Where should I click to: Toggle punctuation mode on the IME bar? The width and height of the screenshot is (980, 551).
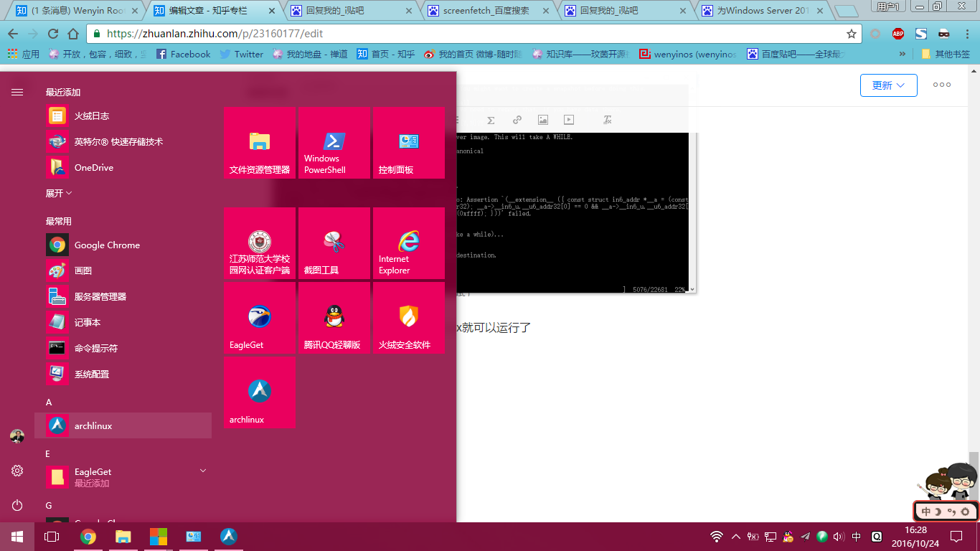pos(950,510)
